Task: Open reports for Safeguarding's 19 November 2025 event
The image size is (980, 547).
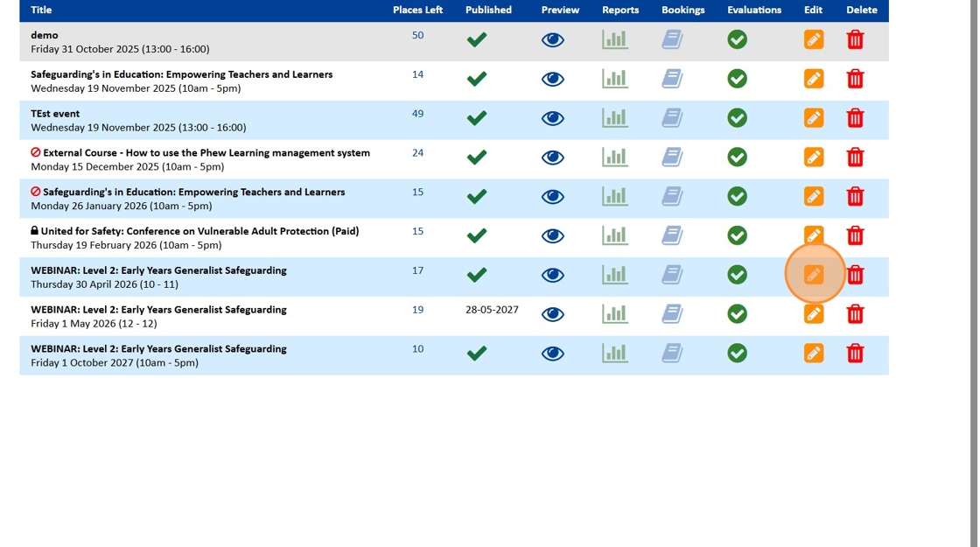Action: pos(615,79)
